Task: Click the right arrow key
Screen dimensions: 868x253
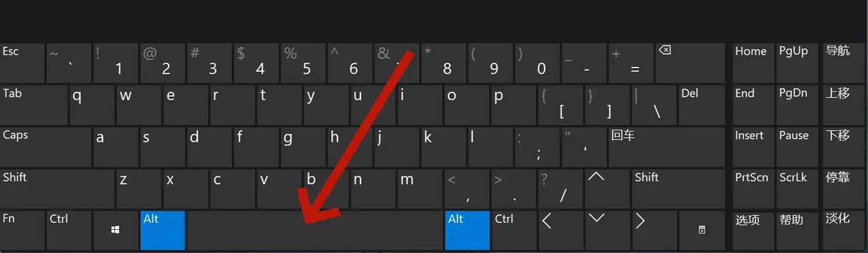Action: point(654,230)
